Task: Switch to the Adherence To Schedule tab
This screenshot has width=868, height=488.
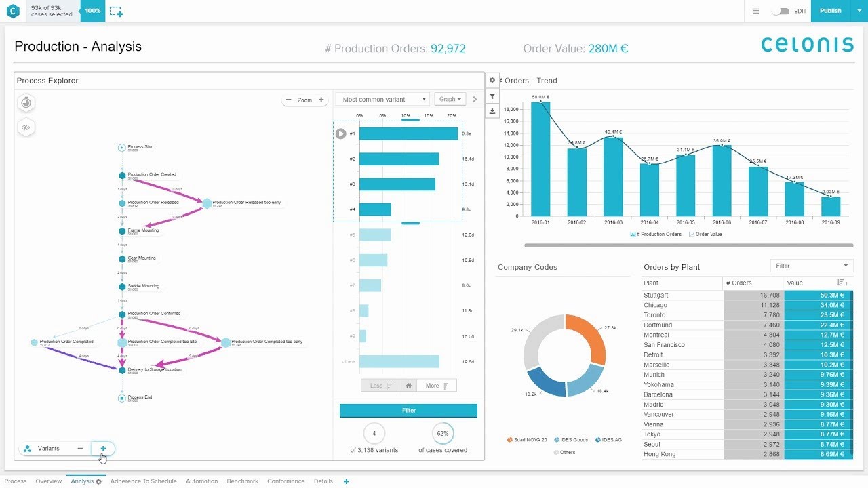Action: [144, 481]
